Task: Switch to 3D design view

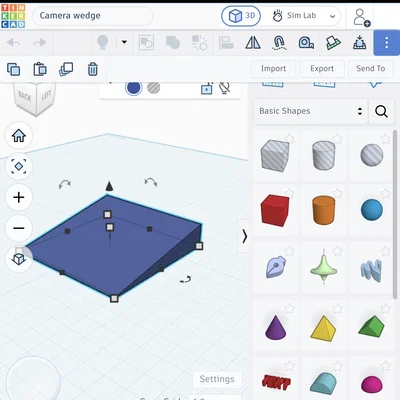Action: click(x=241, y=16)
